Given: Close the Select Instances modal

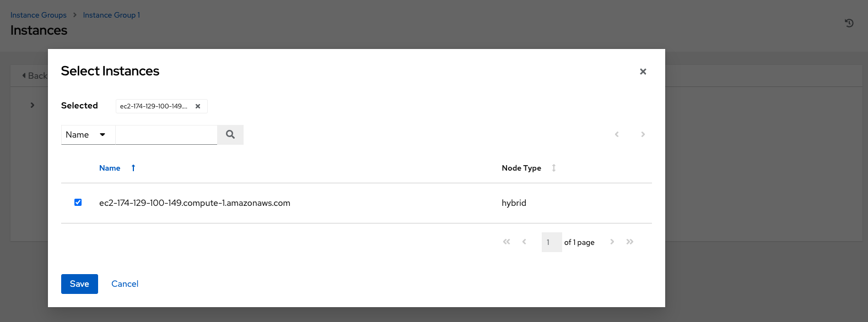Looking at the screenshot, I should [x=643, y=72].
